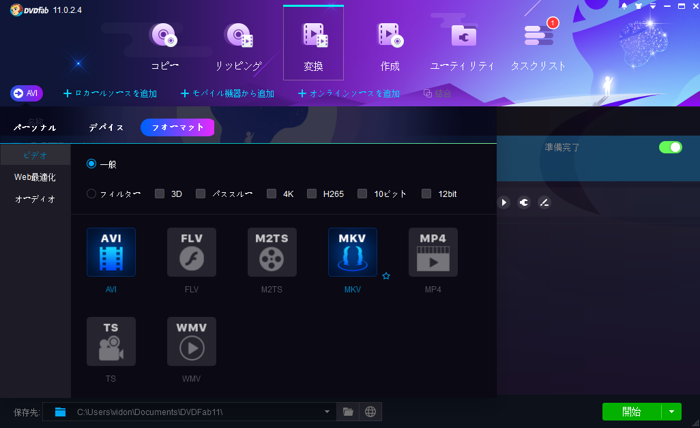700x428 pixels.
Task: Select オーディオ in the left sidebar
Action: click(35, 199)
